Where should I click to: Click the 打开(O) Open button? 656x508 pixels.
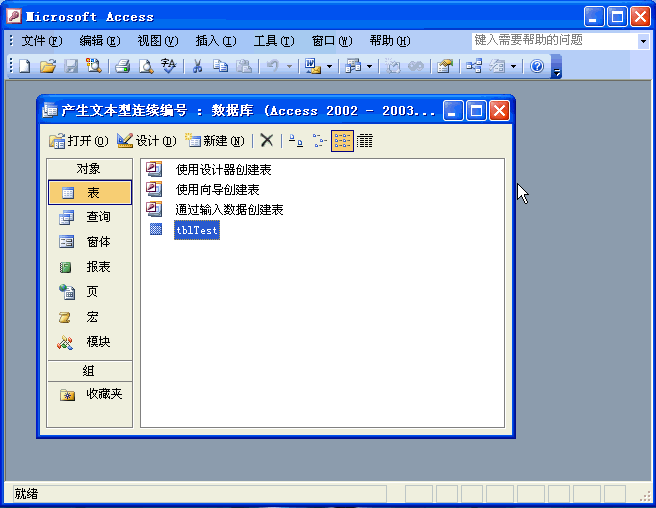78,141
